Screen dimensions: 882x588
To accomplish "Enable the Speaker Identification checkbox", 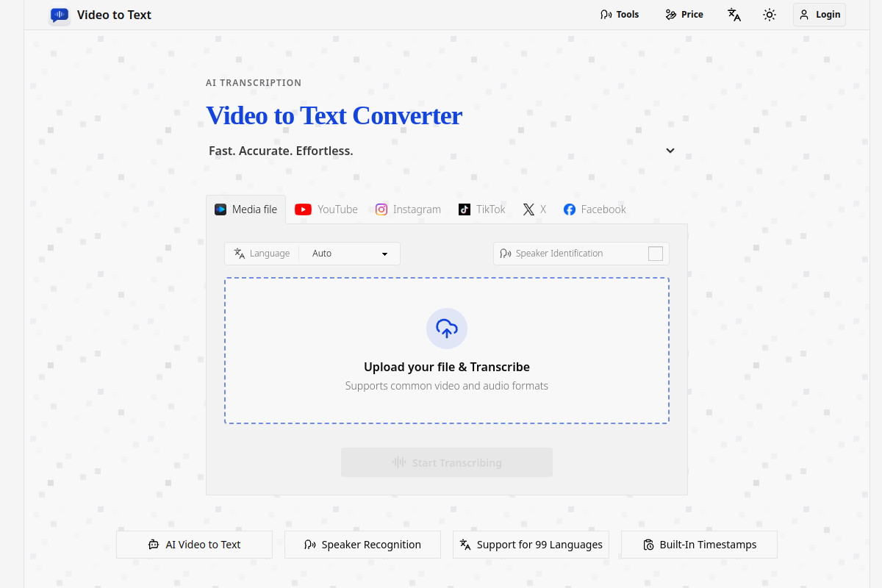I will click(x=656, y=254).
